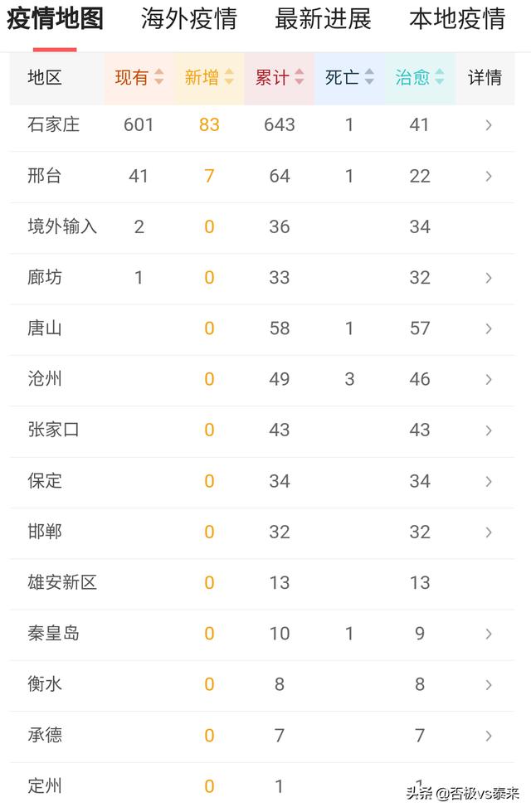The width and height of the screenshot is (531, 812).
Task: Open 衡水 details chevron
Action: click(488, 684)
